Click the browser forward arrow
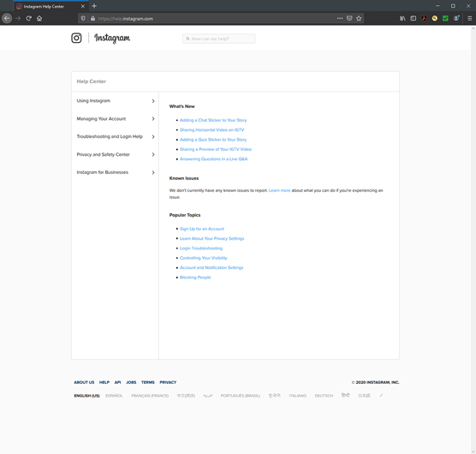The image size is (476, 454). click(x=18, y=18)
